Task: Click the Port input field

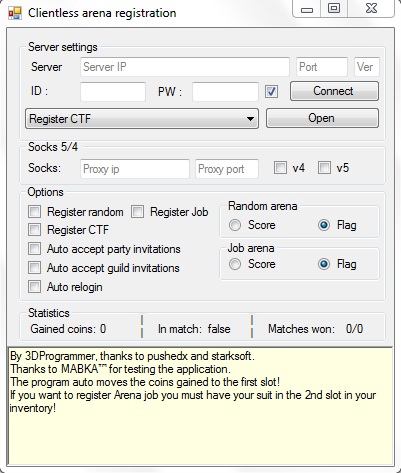Action: click(322, 67)
